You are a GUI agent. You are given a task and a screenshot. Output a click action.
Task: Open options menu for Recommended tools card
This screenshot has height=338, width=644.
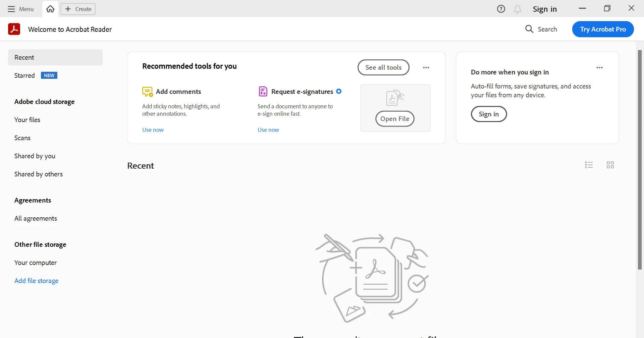point(426,68)
